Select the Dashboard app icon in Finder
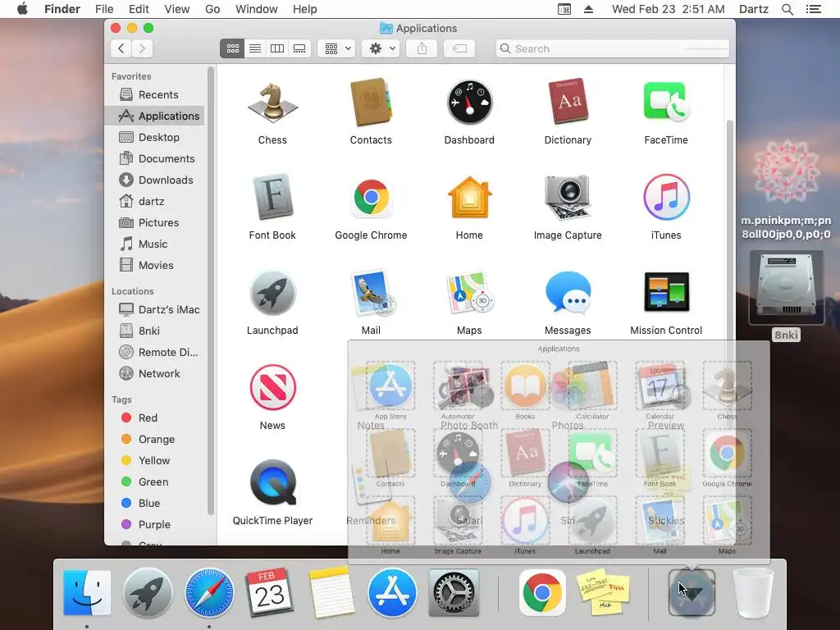 coord(469,103)
